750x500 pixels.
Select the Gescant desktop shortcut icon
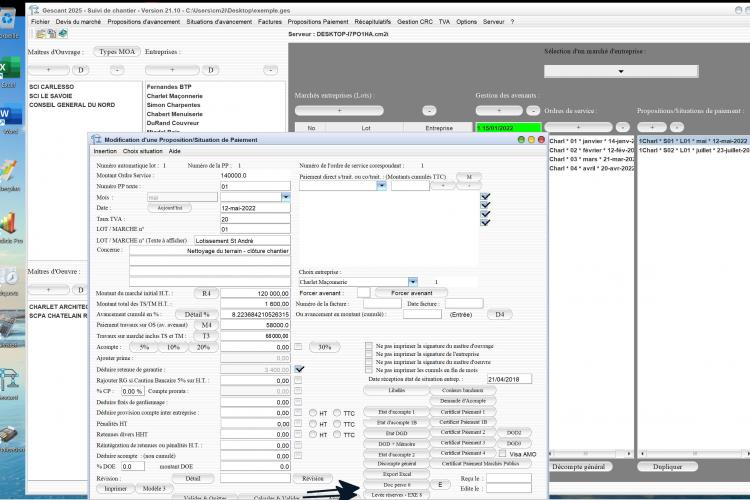click(10, 380)
